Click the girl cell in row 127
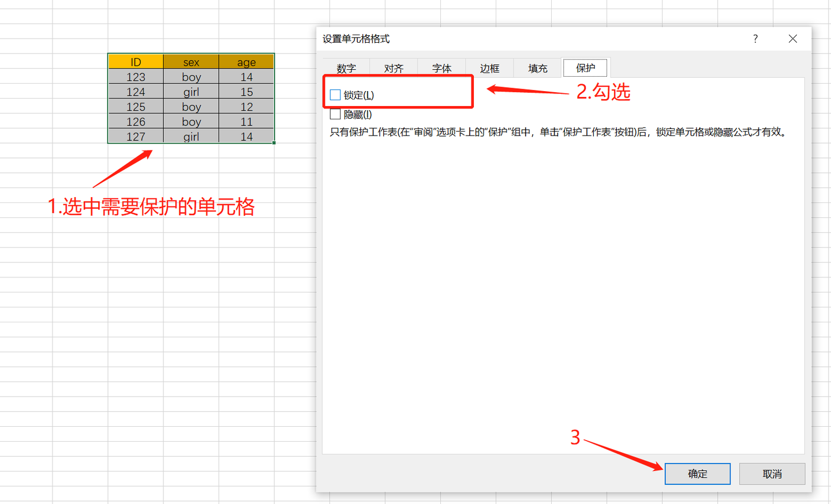 click(191, 136)
